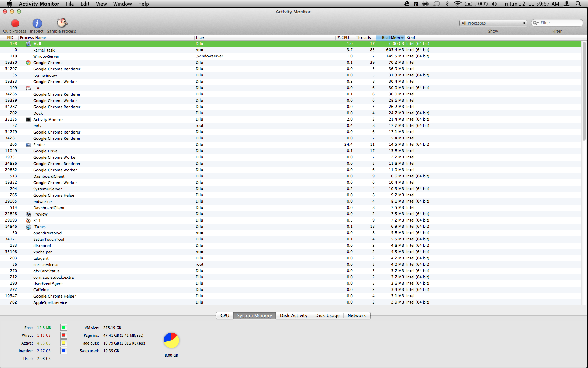This screenshot has width=588, height=368.
Task: Click the Bluetooth menu bar icon
Action: [447, 4]
